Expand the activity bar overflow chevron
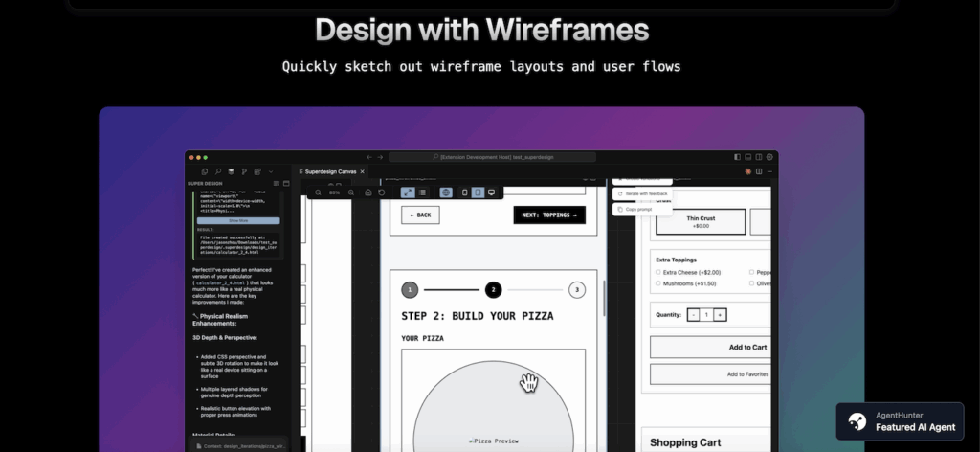The height and width of the screenshot is (452, 980). click(x=271, y=171)
